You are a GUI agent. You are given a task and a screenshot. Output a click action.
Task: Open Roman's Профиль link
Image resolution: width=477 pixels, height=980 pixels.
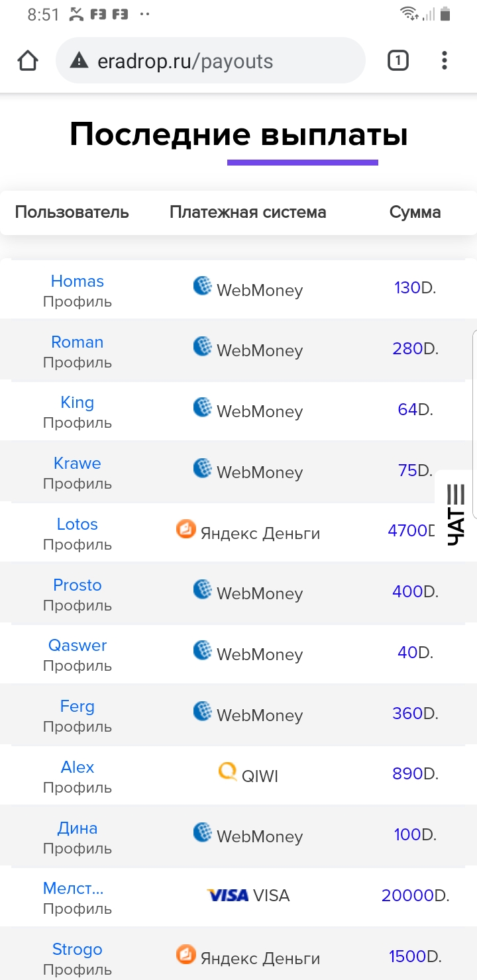(x=78, y=363)
